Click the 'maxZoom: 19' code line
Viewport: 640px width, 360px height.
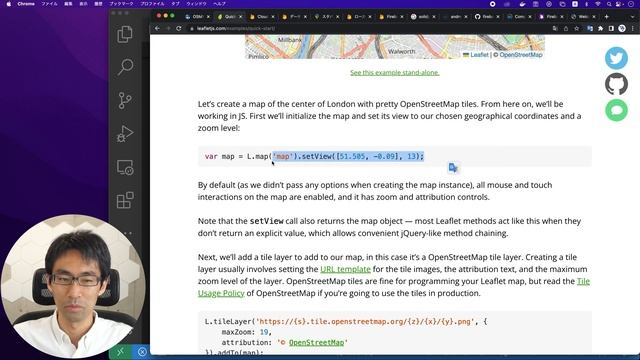click(247, 332)
